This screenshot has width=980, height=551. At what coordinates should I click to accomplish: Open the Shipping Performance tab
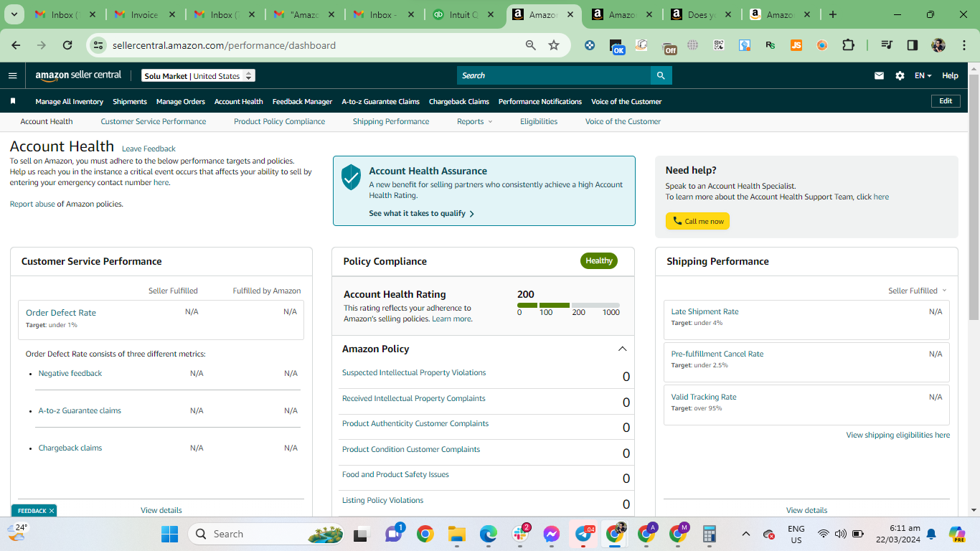391,121
